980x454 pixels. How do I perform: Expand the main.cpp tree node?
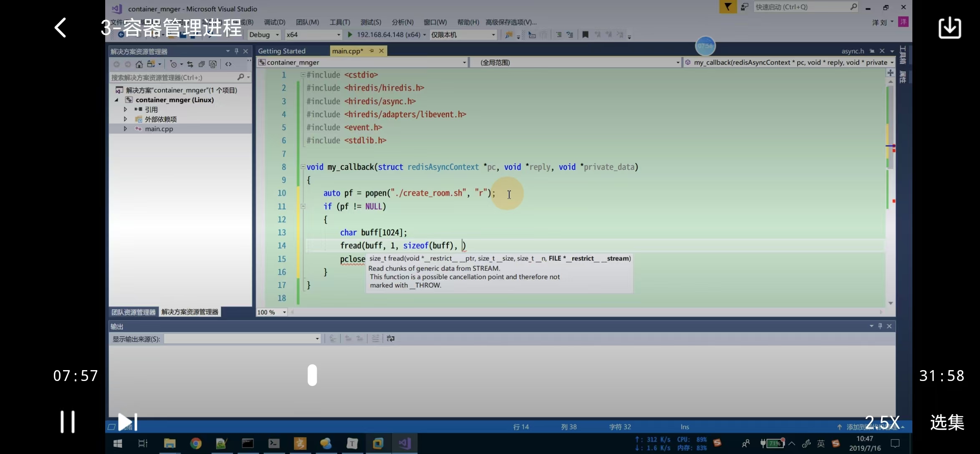[x=125, y=129]
